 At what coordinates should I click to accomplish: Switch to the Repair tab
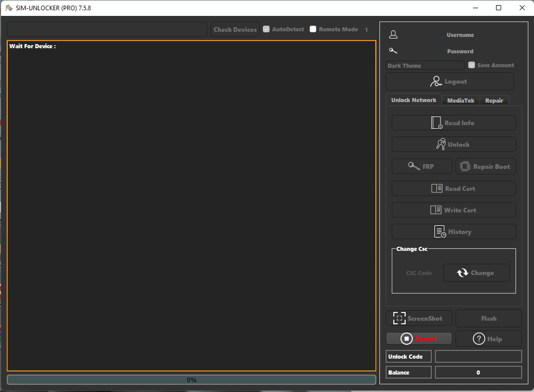pos(494,101)
